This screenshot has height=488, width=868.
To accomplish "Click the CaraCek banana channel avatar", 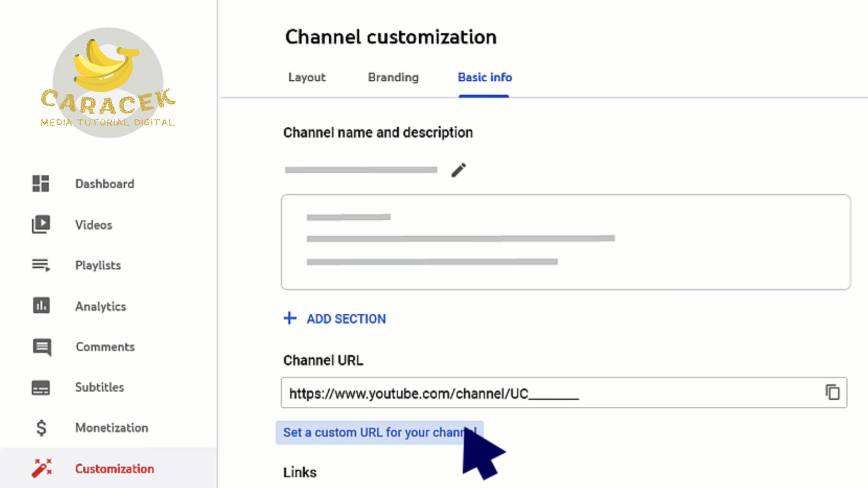I will point(108,83).
